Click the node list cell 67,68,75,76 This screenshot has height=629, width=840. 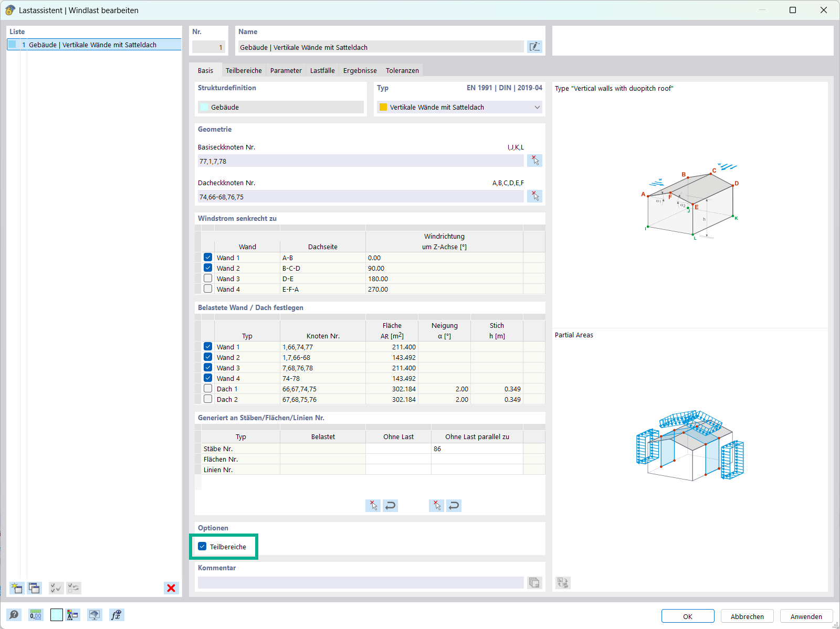coord(323,399)
